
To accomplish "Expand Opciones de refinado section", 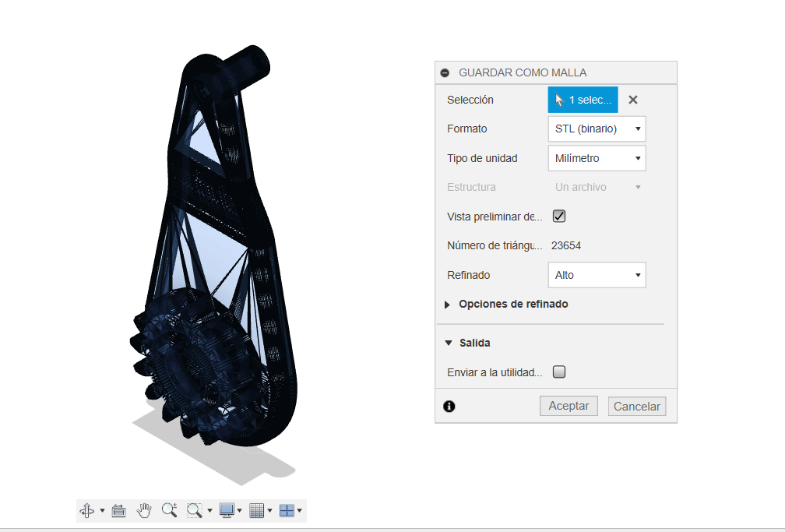I will pos(447,305).
